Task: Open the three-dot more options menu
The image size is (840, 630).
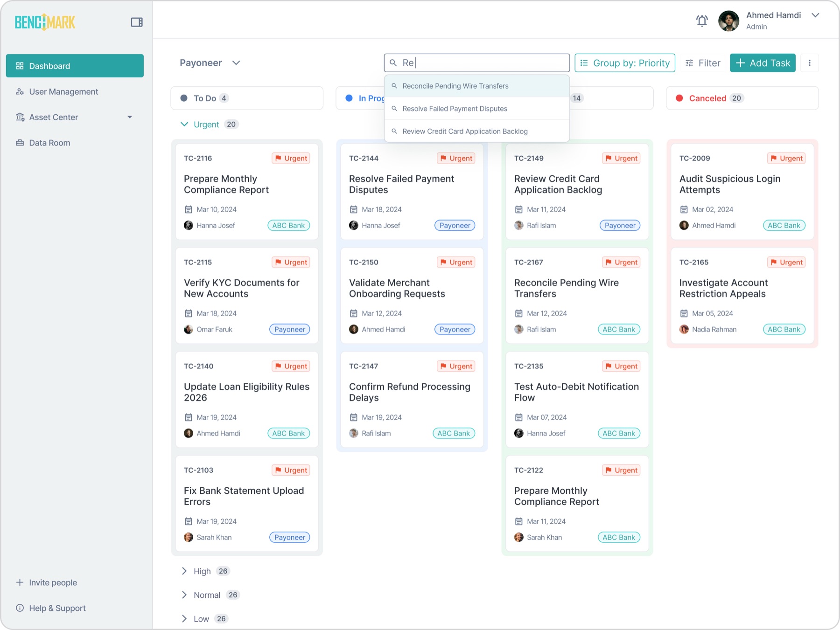Action: point(810,63)
